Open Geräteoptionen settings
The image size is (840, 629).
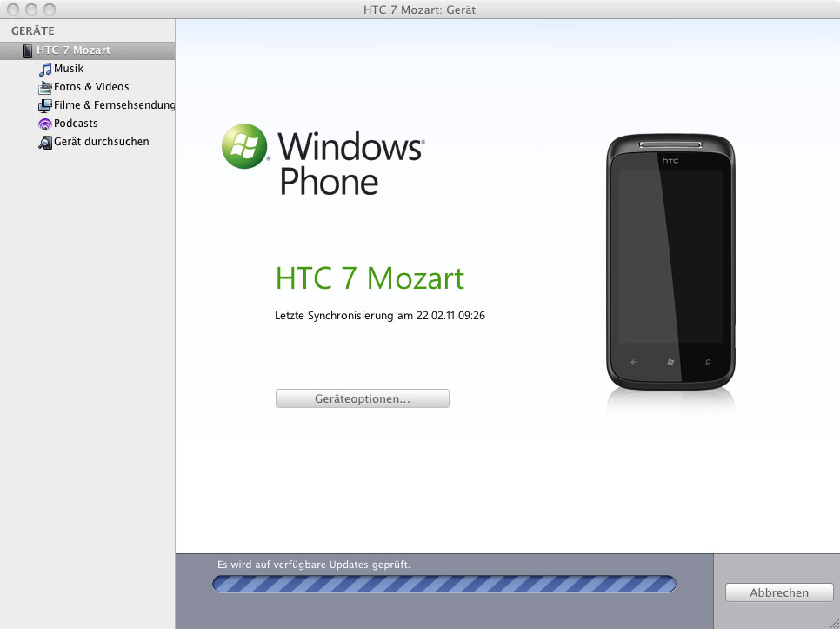(362, 398)
